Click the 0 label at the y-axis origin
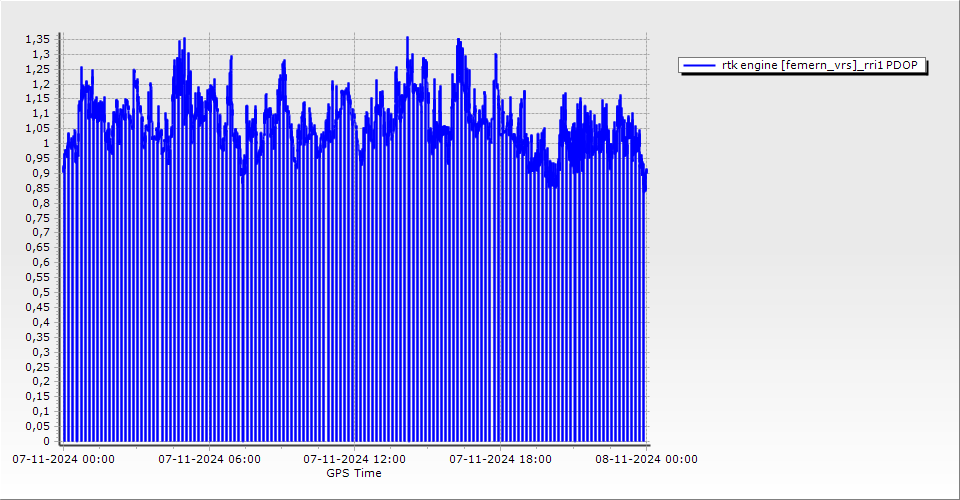 click(45, 441)
